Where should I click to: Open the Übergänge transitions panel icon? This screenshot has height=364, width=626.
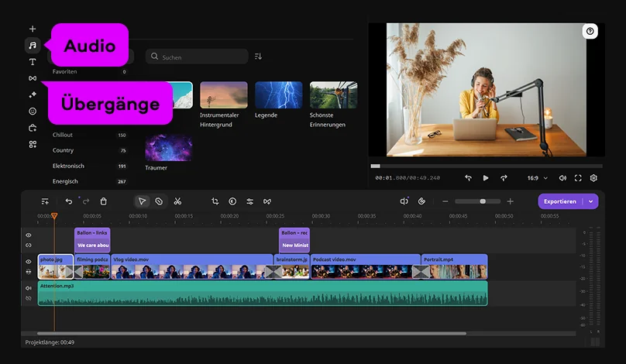[x=33, y=78]
